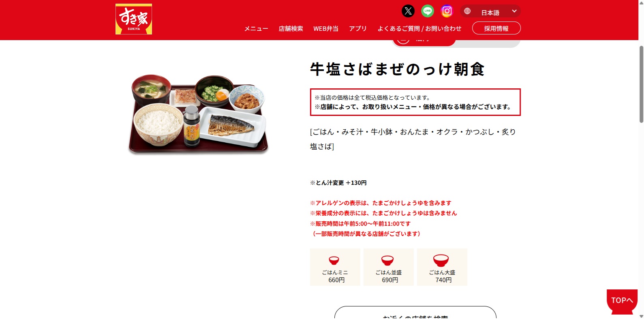This screenshot has width=644, height=319.
Task: Expand the 日本語 language dropdown
Action: click(490, 11)
